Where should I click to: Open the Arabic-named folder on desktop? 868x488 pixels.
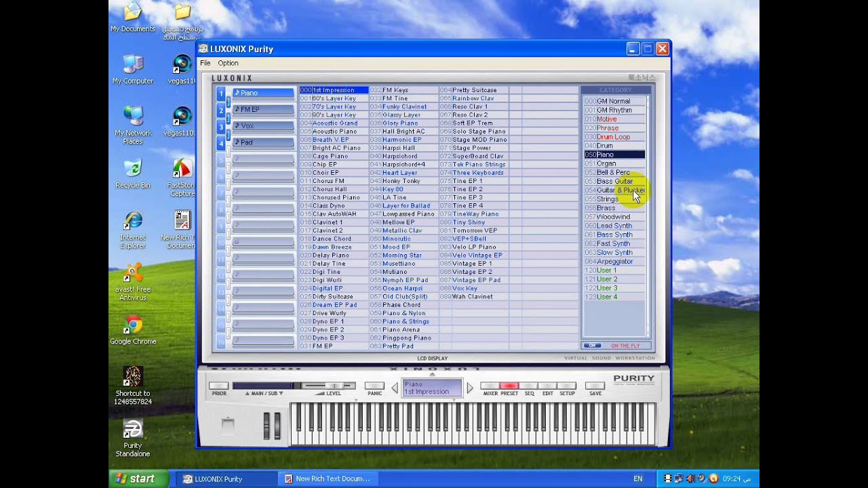click(182, 22)
